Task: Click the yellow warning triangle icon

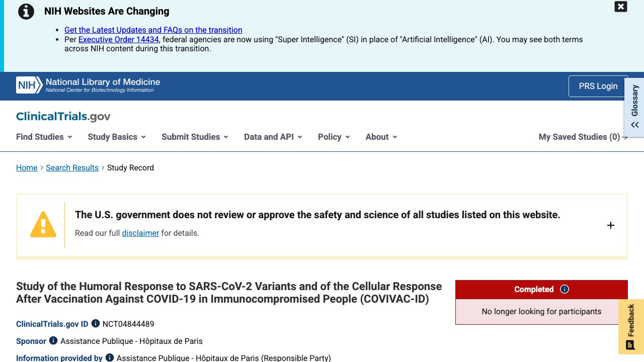Action: pyautogui.click(x=43, y=224)
